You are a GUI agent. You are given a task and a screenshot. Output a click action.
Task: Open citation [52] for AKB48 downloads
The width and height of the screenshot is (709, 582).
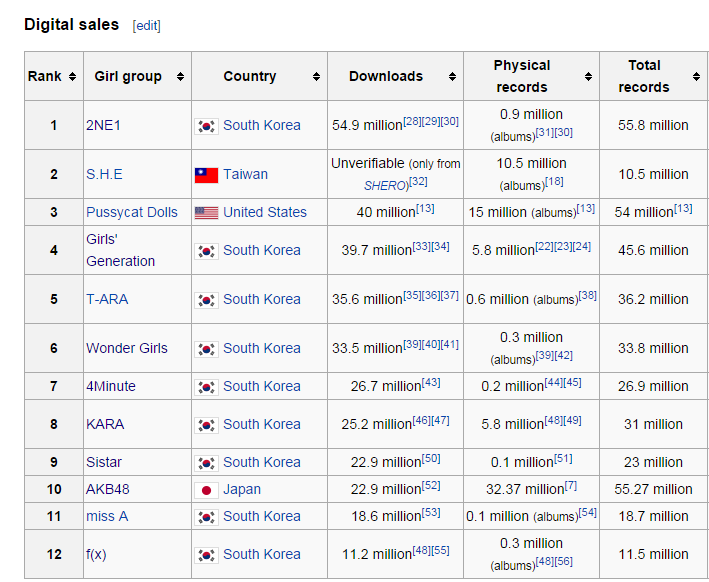pos(431,486)
